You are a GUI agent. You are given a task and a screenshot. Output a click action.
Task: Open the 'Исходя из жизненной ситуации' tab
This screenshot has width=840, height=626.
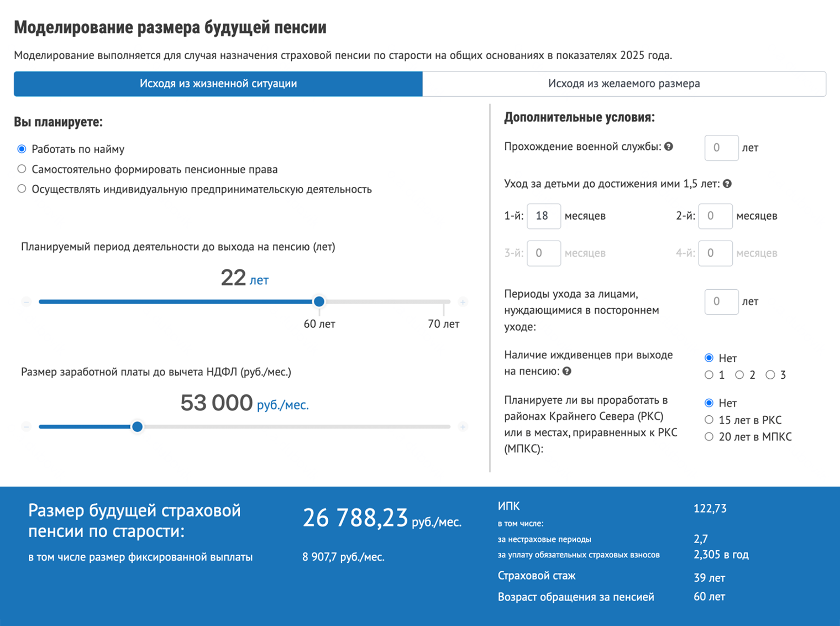click(218, 84)
